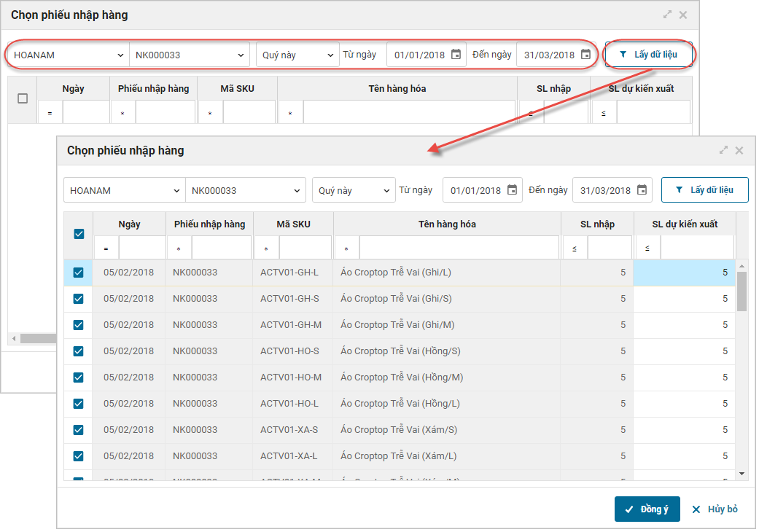Uncheck row for ACTV01-GH-L item

coord(79,273)
